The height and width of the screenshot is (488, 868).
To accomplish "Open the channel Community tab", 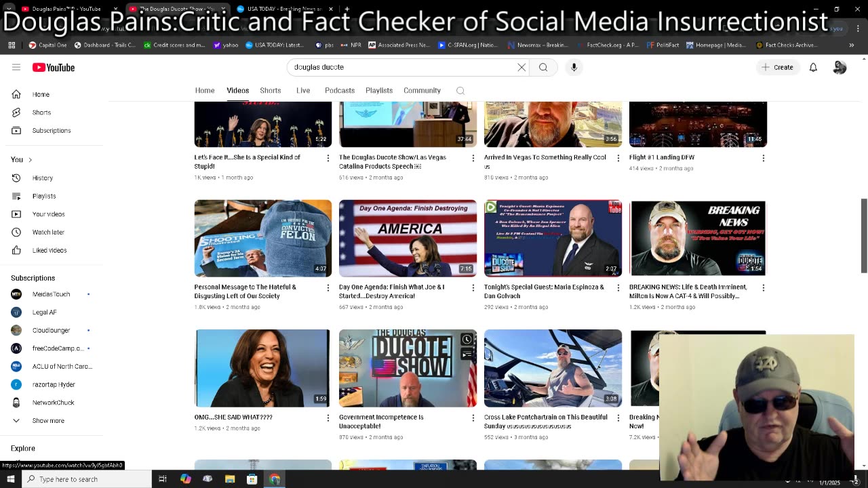I will click(422, 90).
